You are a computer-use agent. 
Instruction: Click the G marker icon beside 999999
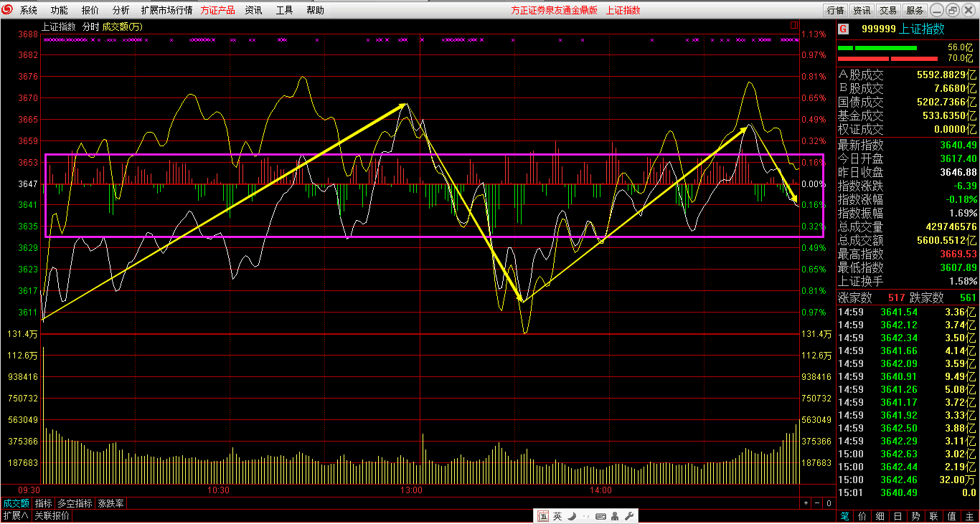click(x=843, y=29)
